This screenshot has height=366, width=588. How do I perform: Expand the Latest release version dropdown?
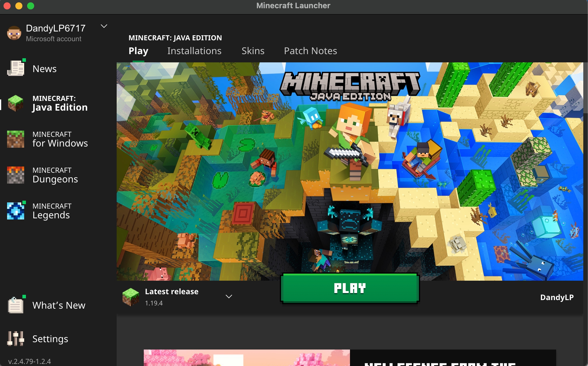click(229, 297)
